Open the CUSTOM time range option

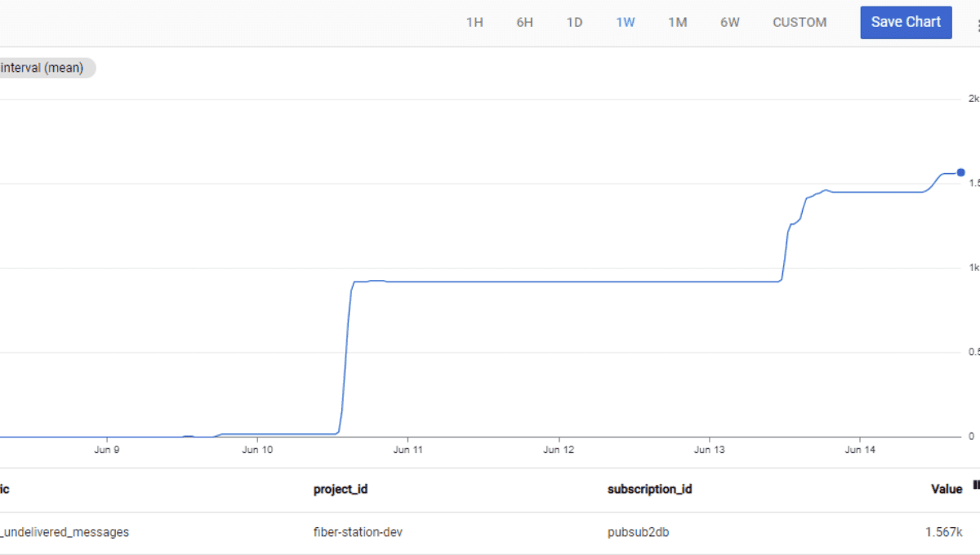(800, 23)
